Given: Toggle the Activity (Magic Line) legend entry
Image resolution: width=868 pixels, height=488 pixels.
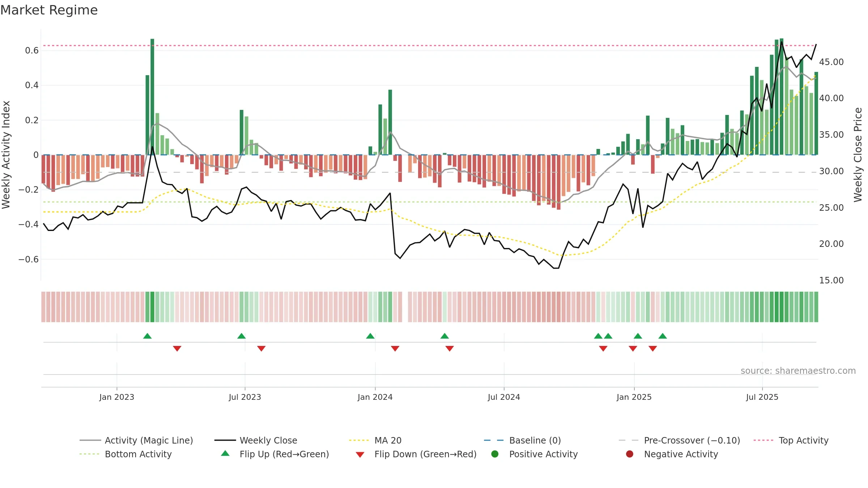Looking at the screenshot, I should [x=136, y=440].
